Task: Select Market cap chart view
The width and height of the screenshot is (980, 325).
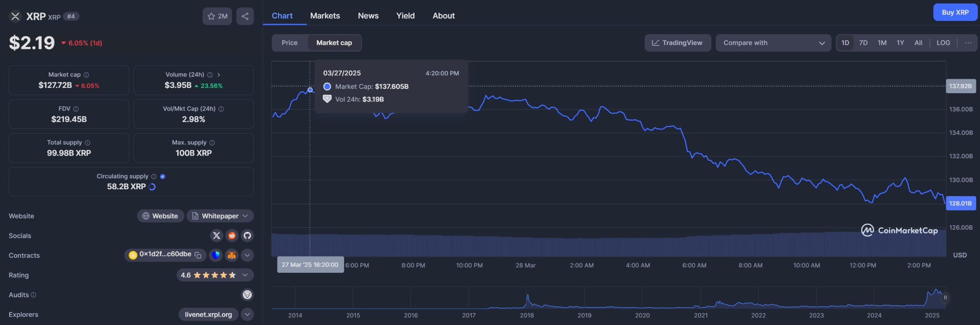Action: (334, 43)
